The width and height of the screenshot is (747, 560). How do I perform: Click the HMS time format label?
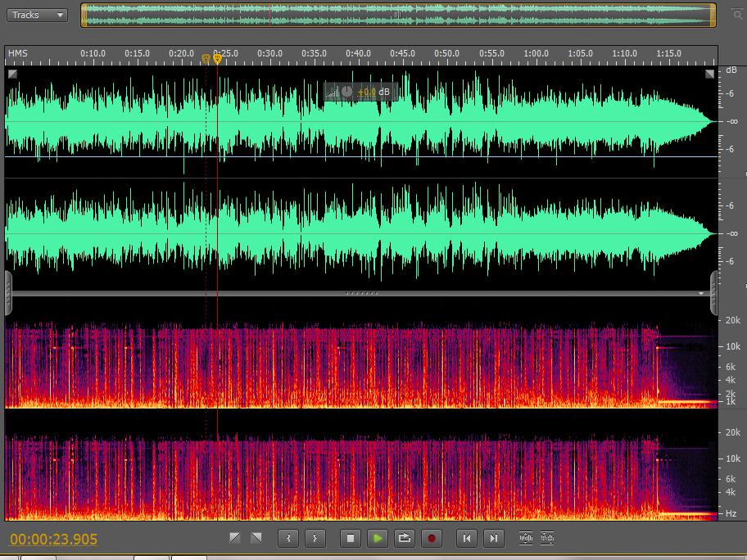[x=17, y=53]
